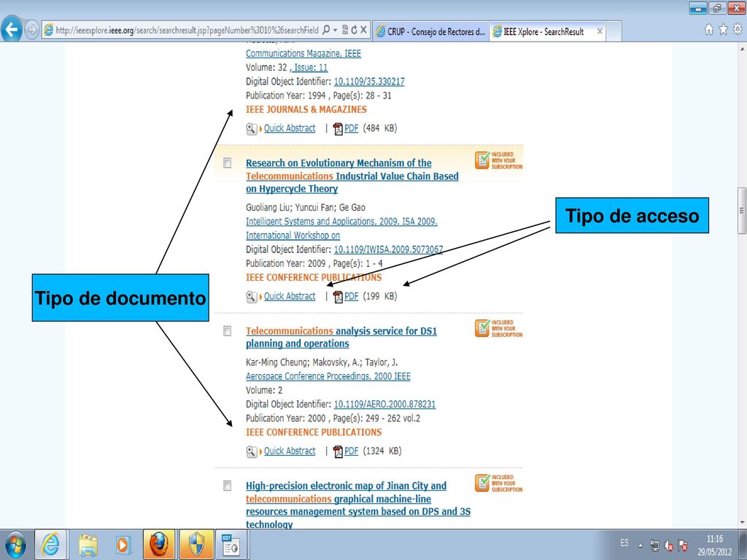Open DOI 10.1109/AERO.2000.878231 link

pos(384,404)
